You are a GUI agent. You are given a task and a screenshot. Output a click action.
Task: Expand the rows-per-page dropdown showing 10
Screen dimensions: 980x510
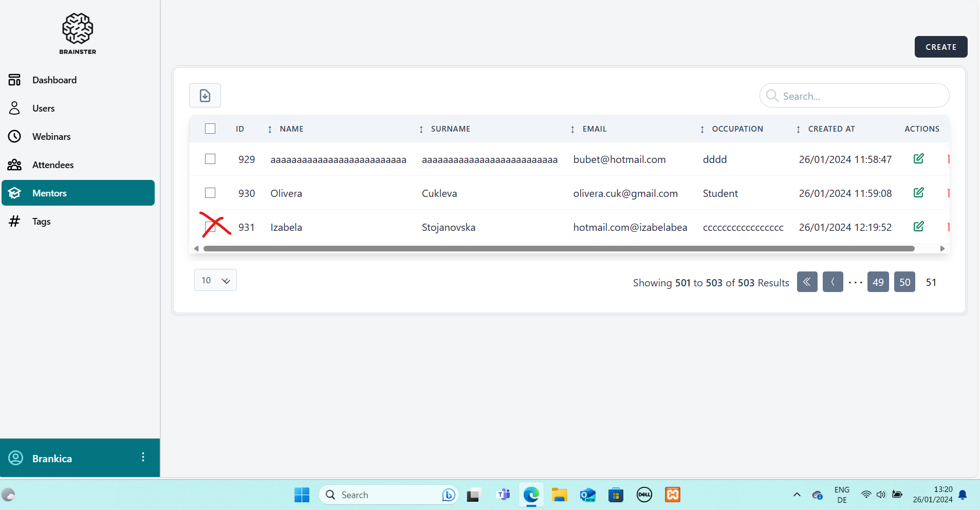(x=215, y=280)
